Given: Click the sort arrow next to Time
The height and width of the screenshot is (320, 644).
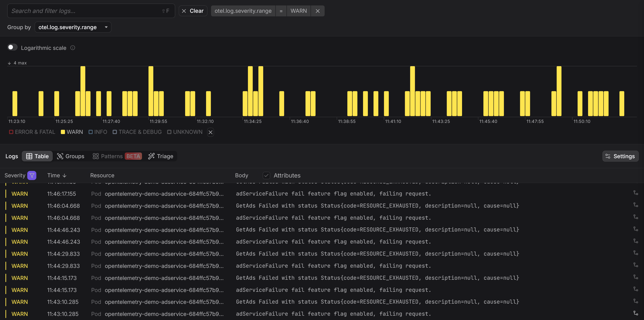Looking at the screenshot, I should click(65, 175).
